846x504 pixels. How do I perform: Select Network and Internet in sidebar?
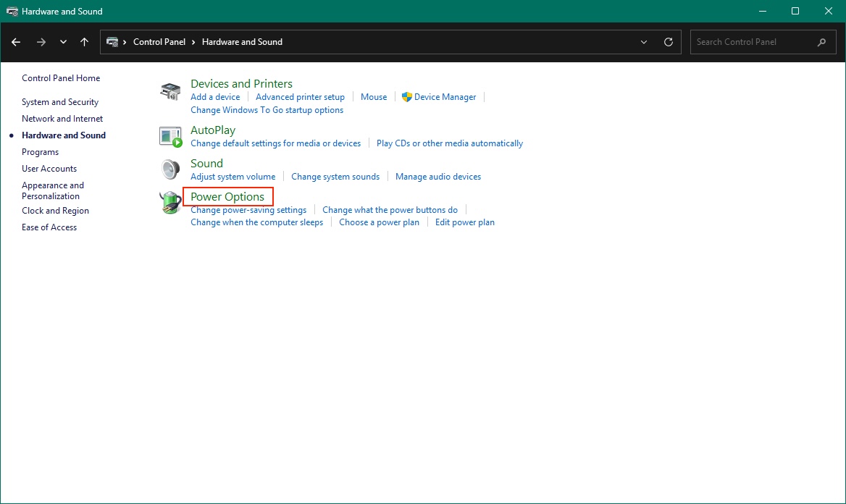point(62,119)
